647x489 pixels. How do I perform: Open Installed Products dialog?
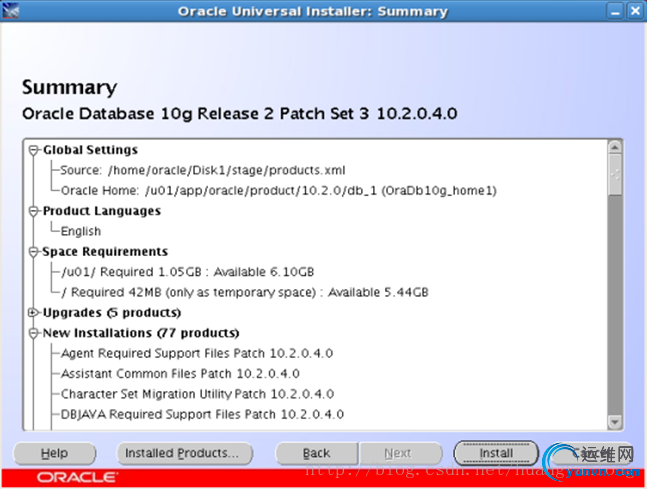click(184, 453)
